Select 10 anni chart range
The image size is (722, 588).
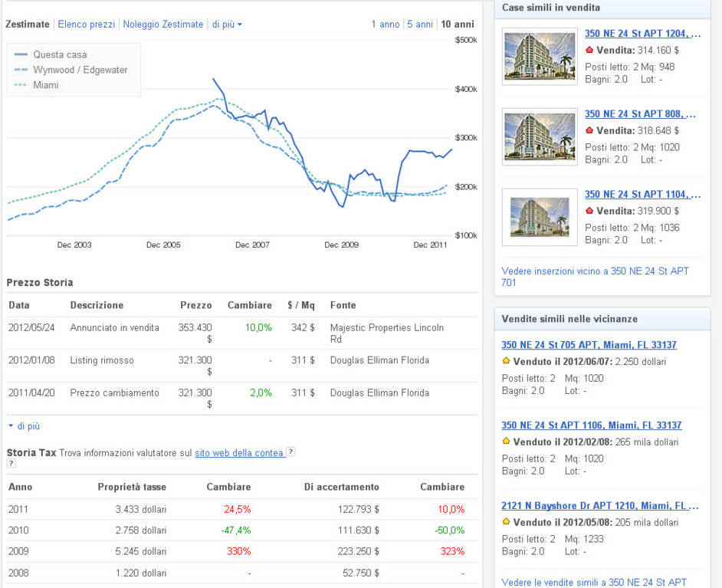458,24
